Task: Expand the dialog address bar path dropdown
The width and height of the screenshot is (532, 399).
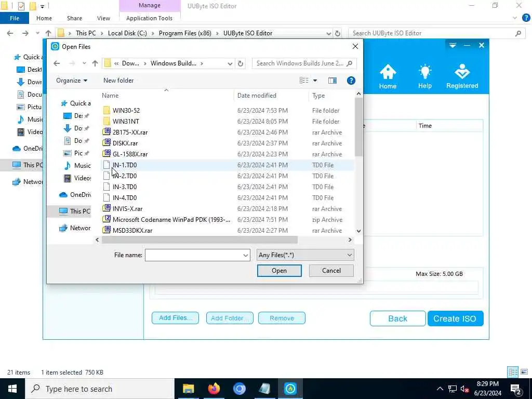Action: click(230, 63)
